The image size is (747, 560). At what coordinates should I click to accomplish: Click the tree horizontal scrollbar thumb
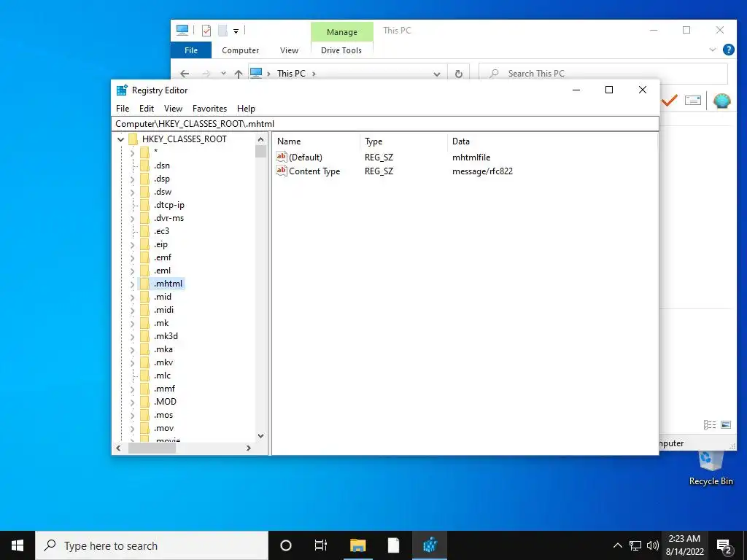[x=152, y=448]
